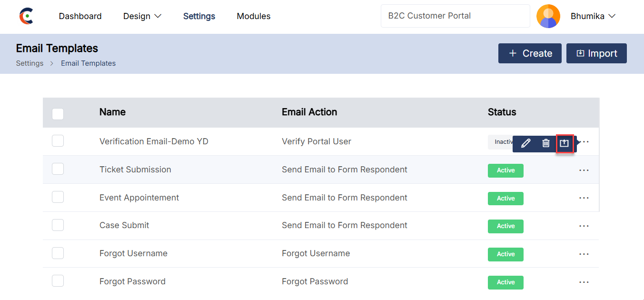Open three-dot menu for Ticket Submission row
The width and height of the screenshot is (644, 300).
(x=584, y=170)
